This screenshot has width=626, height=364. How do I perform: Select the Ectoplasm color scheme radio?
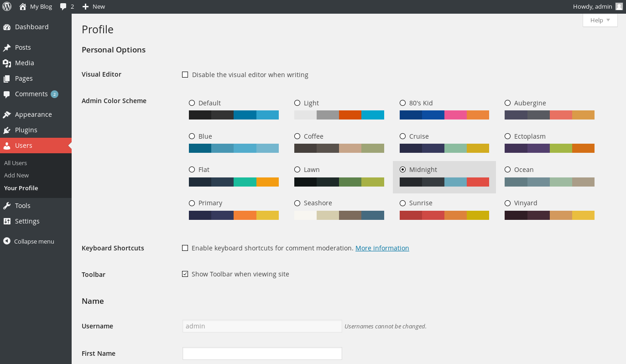click(508, 136)
